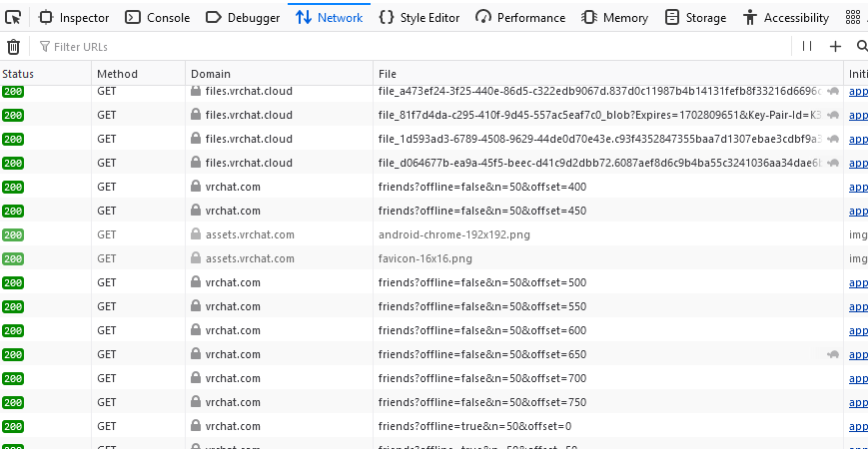
Task: Select request friends?offline=false&n=50&offset=750
Action: click(x=434, y=402)
